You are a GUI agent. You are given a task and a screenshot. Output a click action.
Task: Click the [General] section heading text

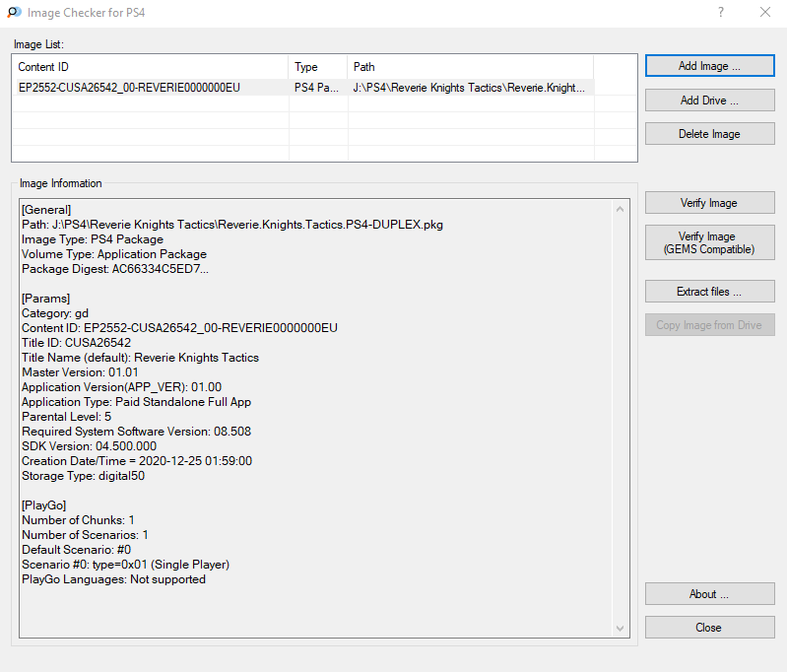tap(46, 210)
